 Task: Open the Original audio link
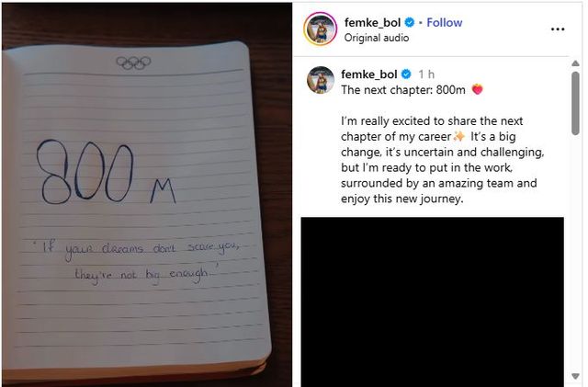click(377, 38)
